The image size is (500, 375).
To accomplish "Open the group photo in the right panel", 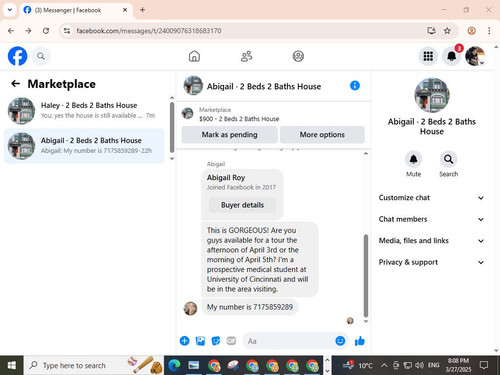I will 432,95.
